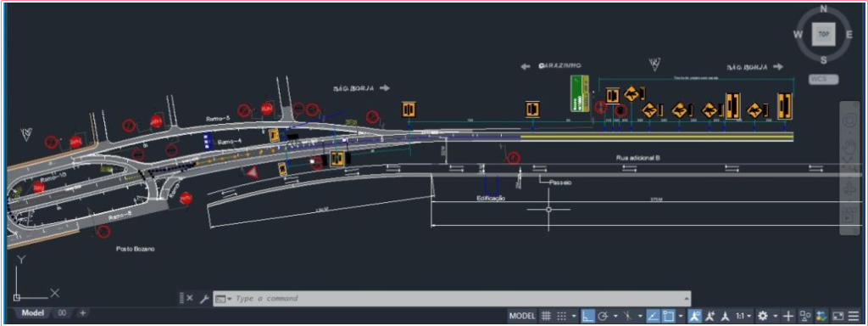Screen dimensions: 868x326
Task: Click the Polar tracking icon
Action: [604, 316]
